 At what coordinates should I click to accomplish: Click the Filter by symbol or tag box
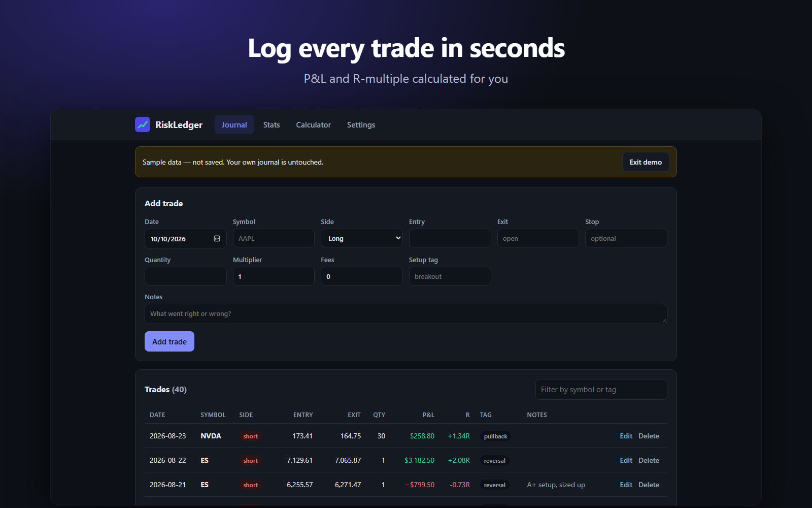coord(601,390)
